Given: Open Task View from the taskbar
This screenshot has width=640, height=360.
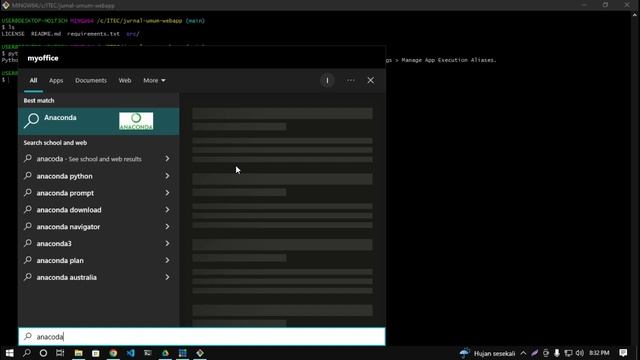Looking at the screenshot, I should (x=60, y=353).
